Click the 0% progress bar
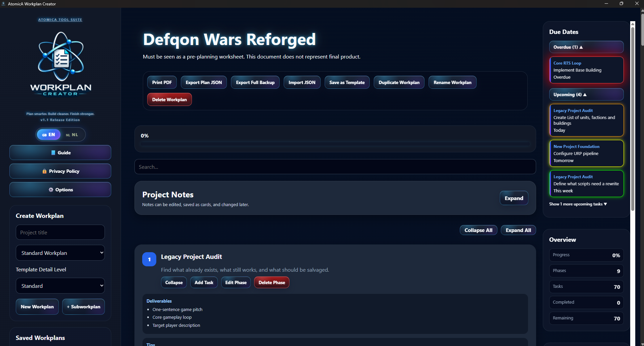This screenshot has width=644, height=346. point(335,144)
